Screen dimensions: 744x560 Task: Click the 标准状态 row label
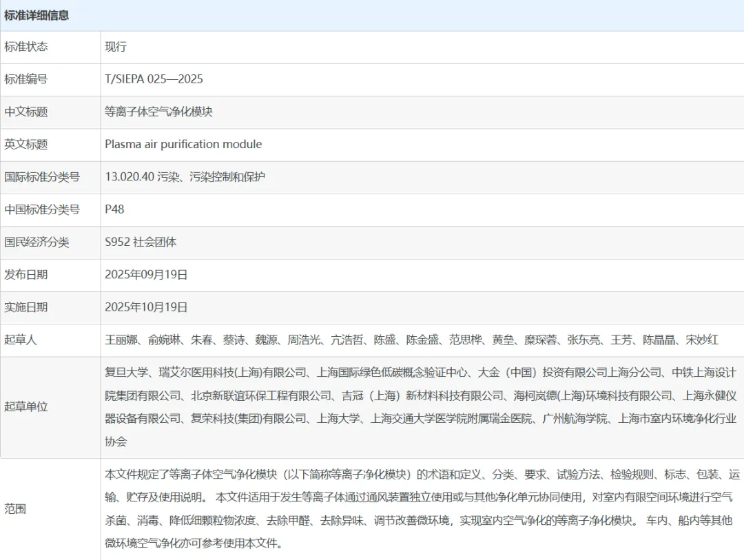(26, 47)
